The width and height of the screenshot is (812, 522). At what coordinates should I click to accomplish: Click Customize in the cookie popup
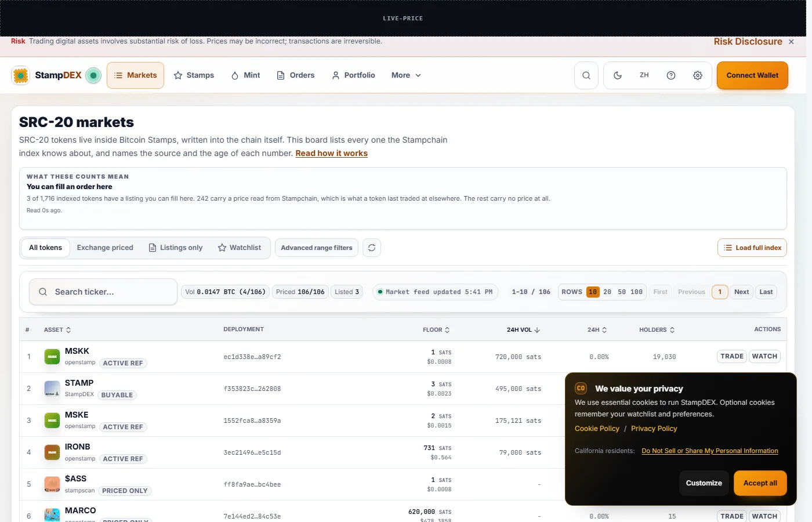704,483
